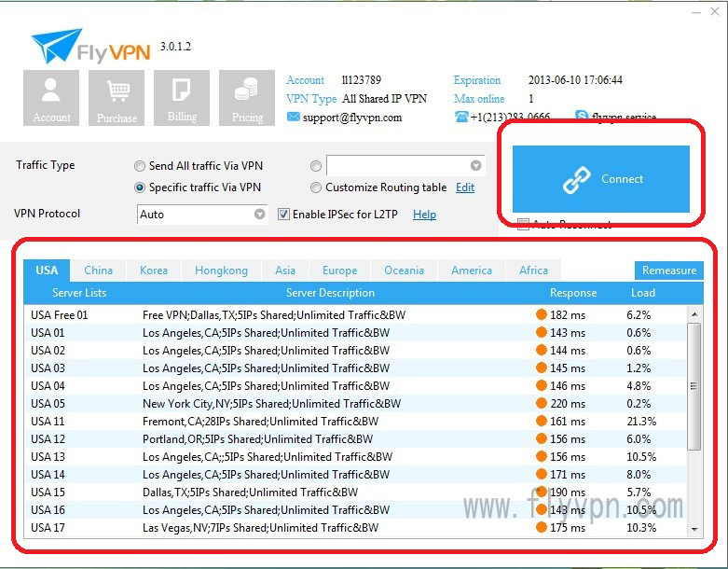The image size is (728, 569).
Task: Minimize the FlyVPN window
Action: (695, 12)
